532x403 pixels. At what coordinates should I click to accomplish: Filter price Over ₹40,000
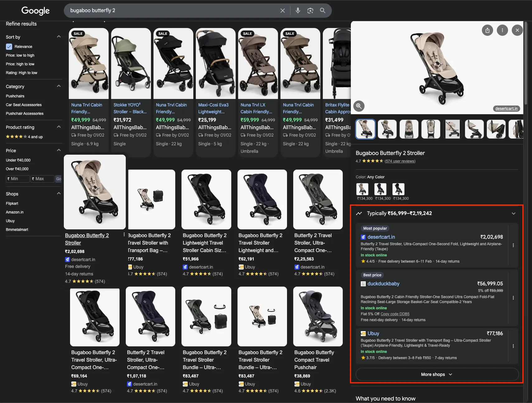pos(17,169)
